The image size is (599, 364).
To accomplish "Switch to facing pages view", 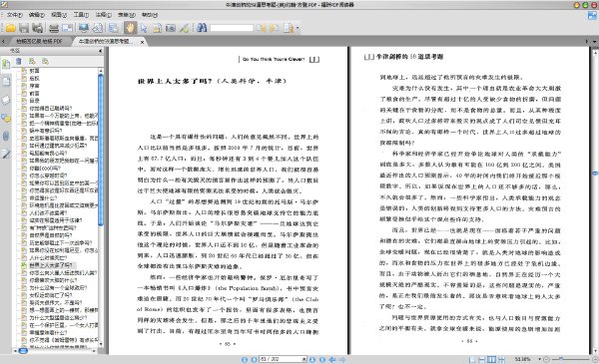I will (491, 359).
